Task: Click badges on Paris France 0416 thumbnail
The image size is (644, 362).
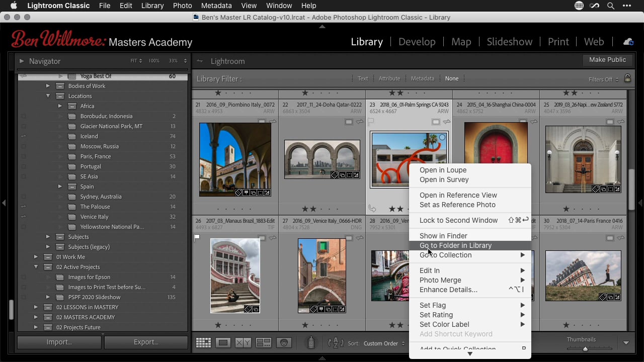Action: pyautogui.click(x=609, y=297)
